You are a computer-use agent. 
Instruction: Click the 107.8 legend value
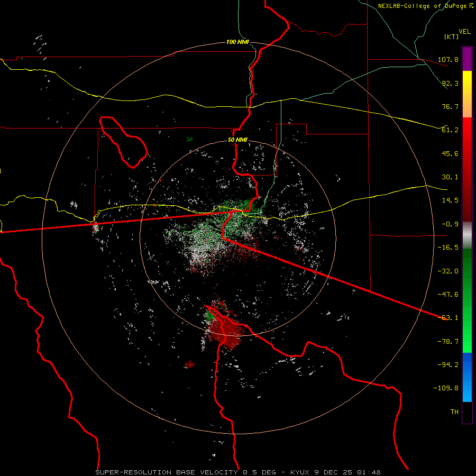[x=448, y=59]
